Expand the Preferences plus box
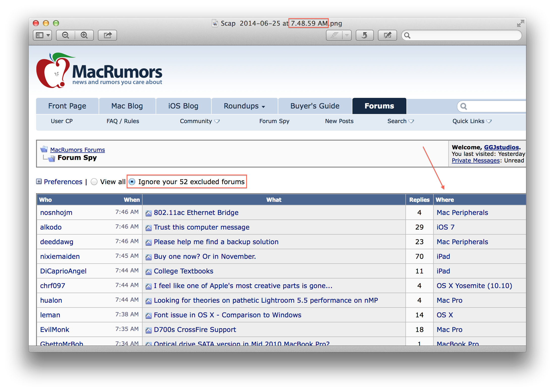555x392 pixels. point(39,182)
